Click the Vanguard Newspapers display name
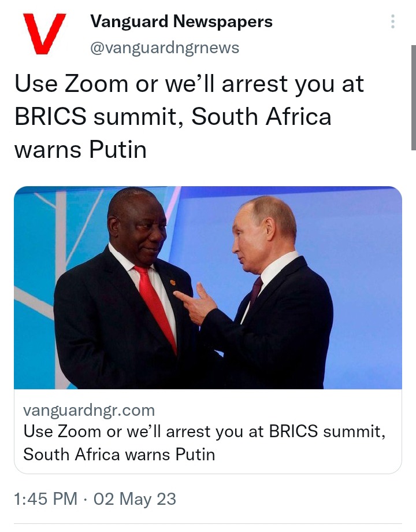 click(x=181, y=21)
